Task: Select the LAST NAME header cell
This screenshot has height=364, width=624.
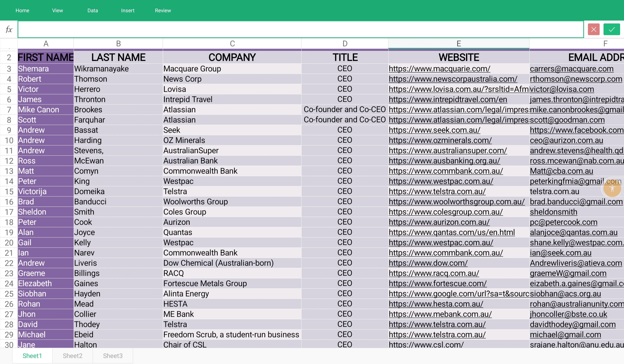Action: pos(118,57)
